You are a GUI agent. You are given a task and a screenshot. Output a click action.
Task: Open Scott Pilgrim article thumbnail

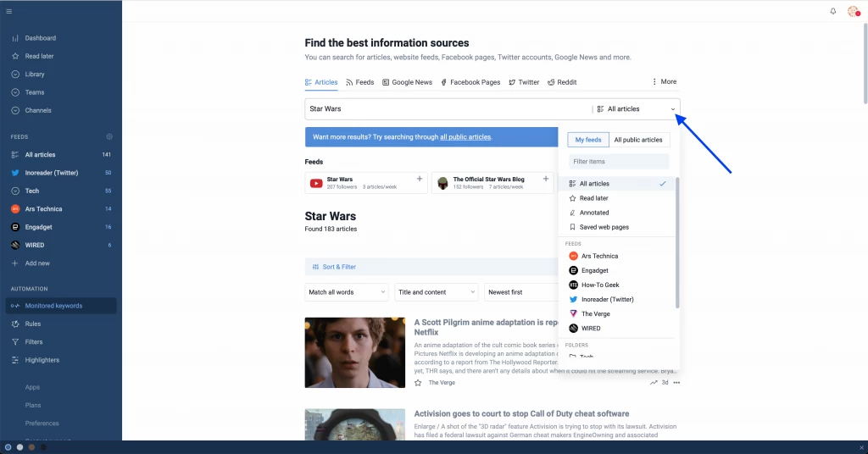click(355, 352)
